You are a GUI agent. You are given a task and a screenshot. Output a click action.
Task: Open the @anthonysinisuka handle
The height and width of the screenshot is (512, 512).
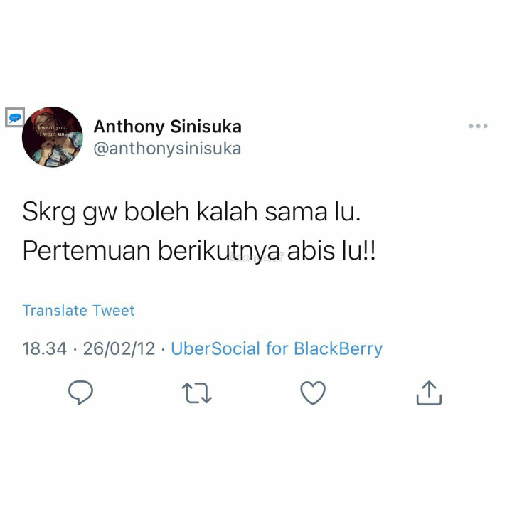(x=167, y=149)
